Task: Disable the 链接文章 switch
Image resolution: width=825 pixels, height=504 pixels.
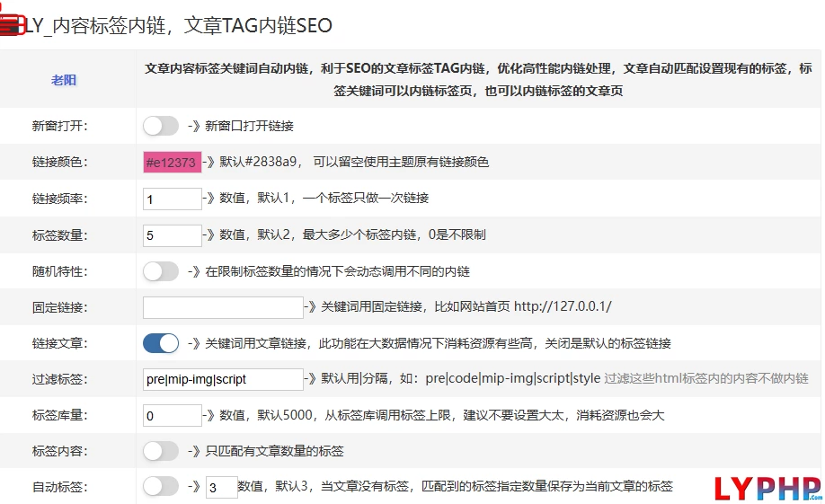Action: coord(161,343)
